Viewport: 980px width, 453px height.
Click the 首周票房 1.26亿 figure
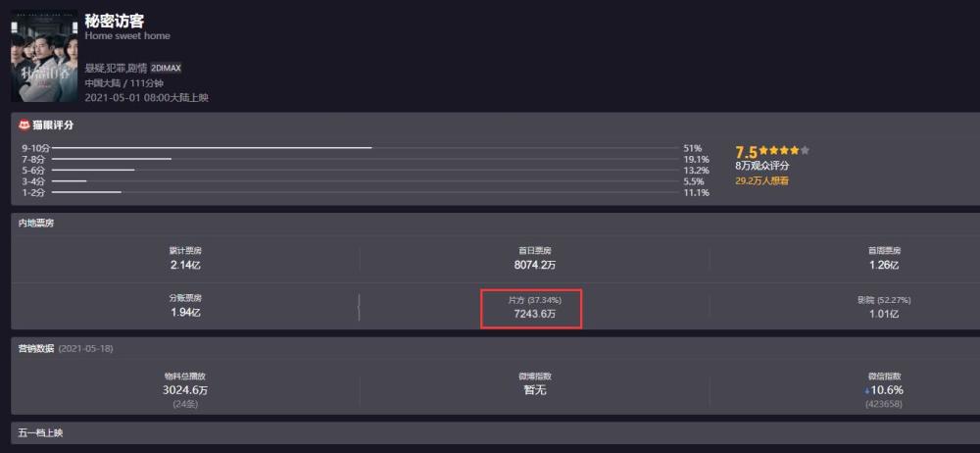[x=883, y=264]
